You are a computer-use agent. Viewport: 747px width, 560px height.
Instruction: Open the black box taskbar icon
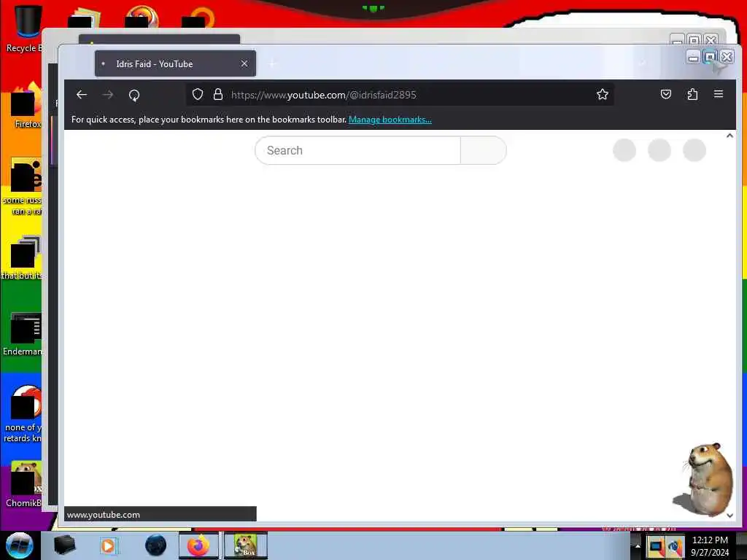pos(64,545)
